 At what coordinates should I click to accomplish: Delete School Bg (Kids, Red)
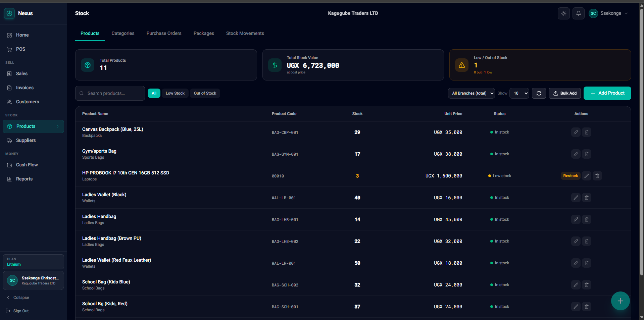(586, 307)
